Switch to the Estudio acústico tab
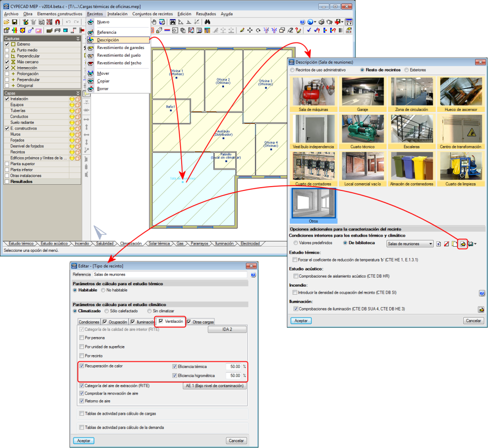The width and height of the screenshot is (488, 448). (x=54, y=243)
